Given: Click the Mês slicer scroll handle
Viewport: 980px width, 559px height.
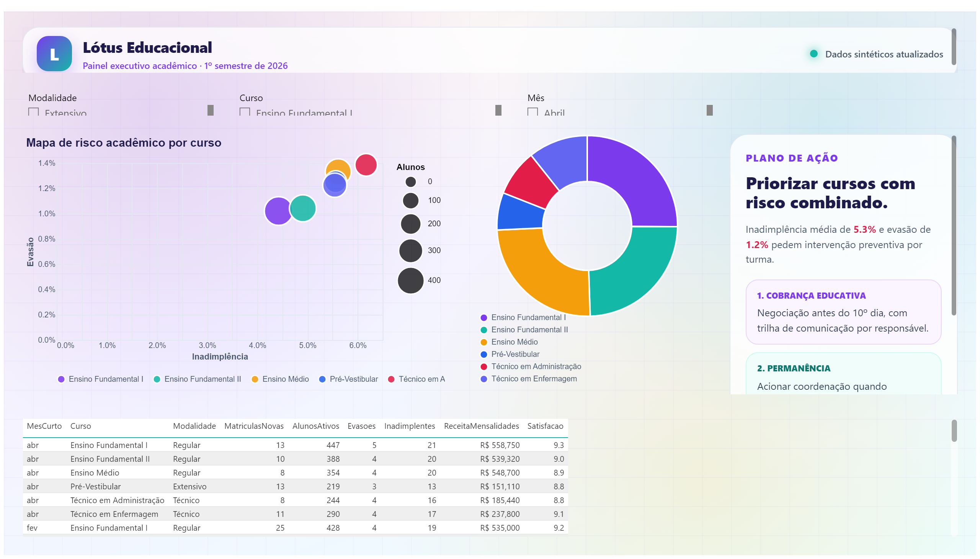Looking at the screenshot, I should 709,110.
